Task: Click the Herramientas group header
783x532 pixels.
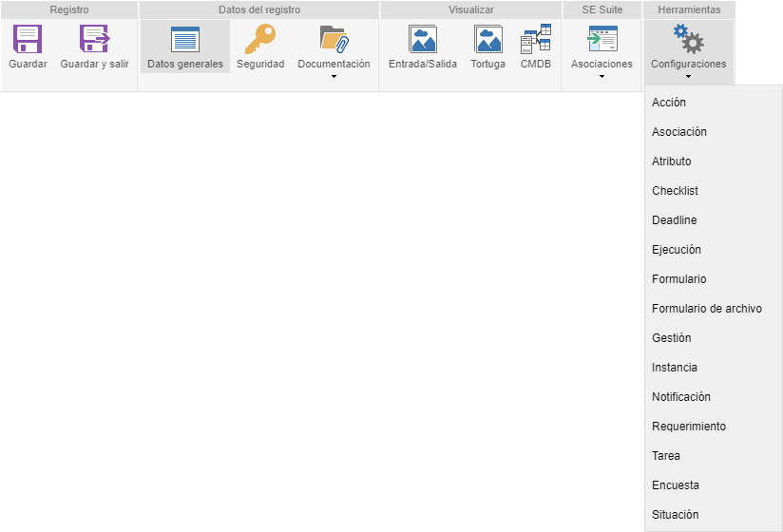Action: [x=689, y=9]
